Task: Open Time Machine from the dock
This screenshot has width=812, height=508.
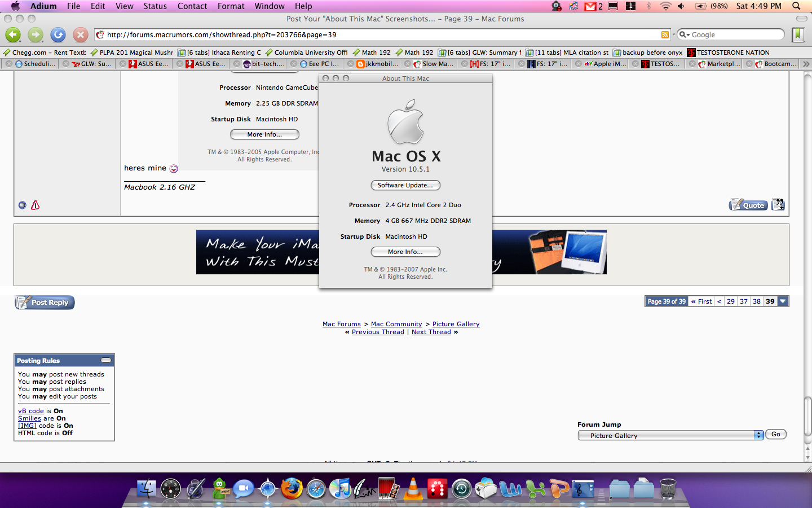Action: tap(461, 489)
